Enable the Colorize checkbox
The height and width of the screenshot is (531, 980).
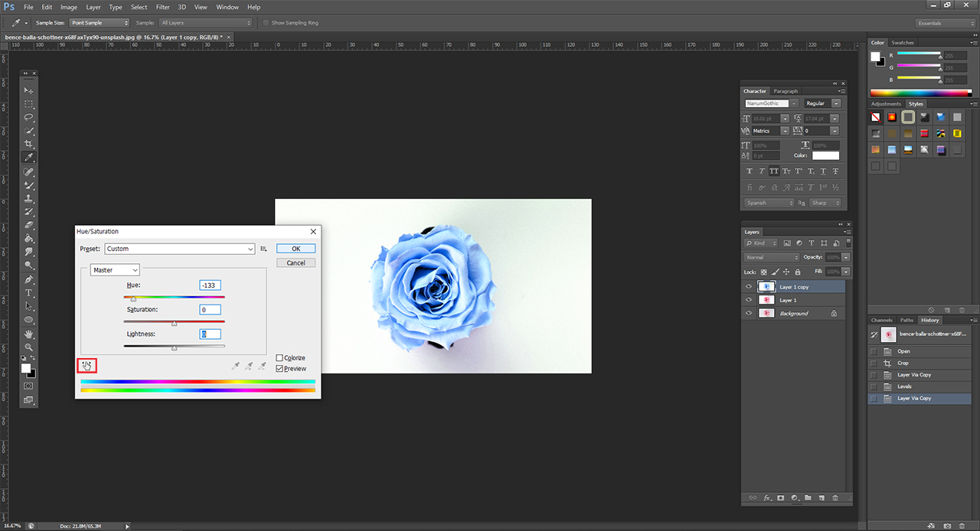click(280, 358)
